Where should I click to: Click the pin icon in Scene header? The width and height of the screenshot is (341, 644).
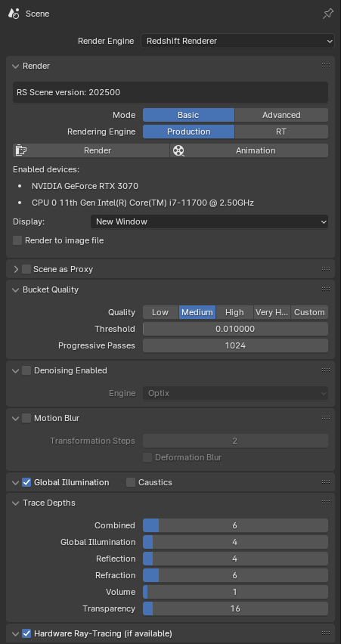coord(328,14)
